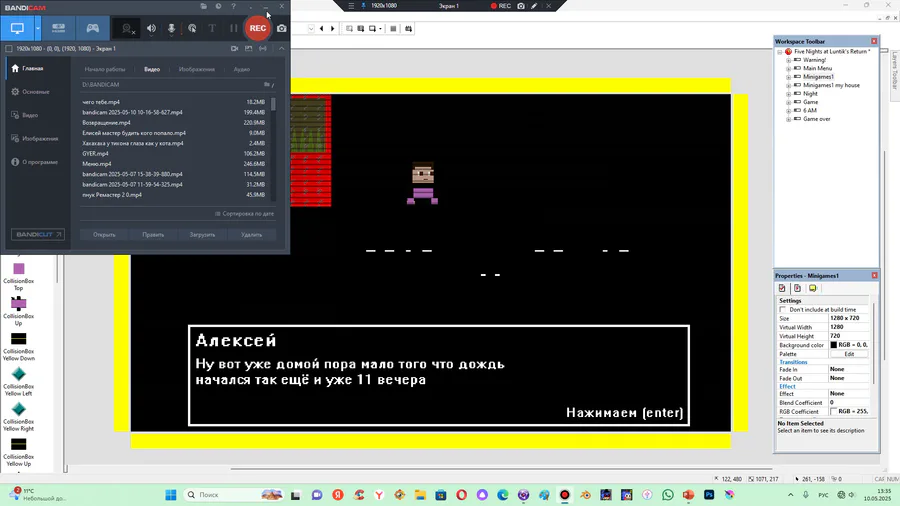Screen dimensions: 900x506
Task: Expand the Warning! frame node
Action: click(788, 60)
